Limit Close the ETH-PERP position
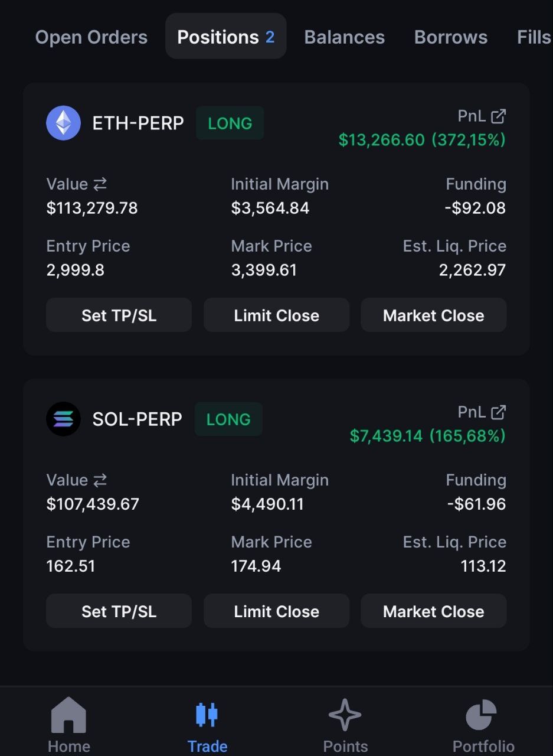Image resolution: width=553 pixels, height=756 pixels. point(276,315)
